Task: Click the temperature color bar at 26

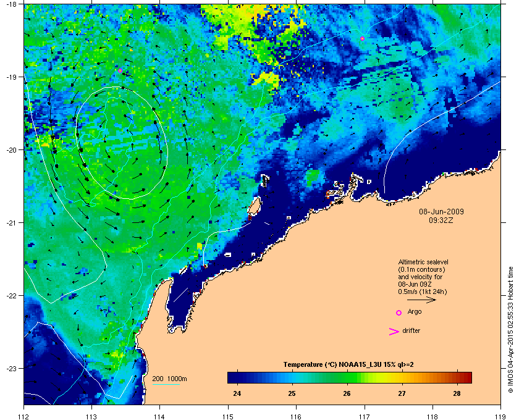Action: click(x=347, y=377)
